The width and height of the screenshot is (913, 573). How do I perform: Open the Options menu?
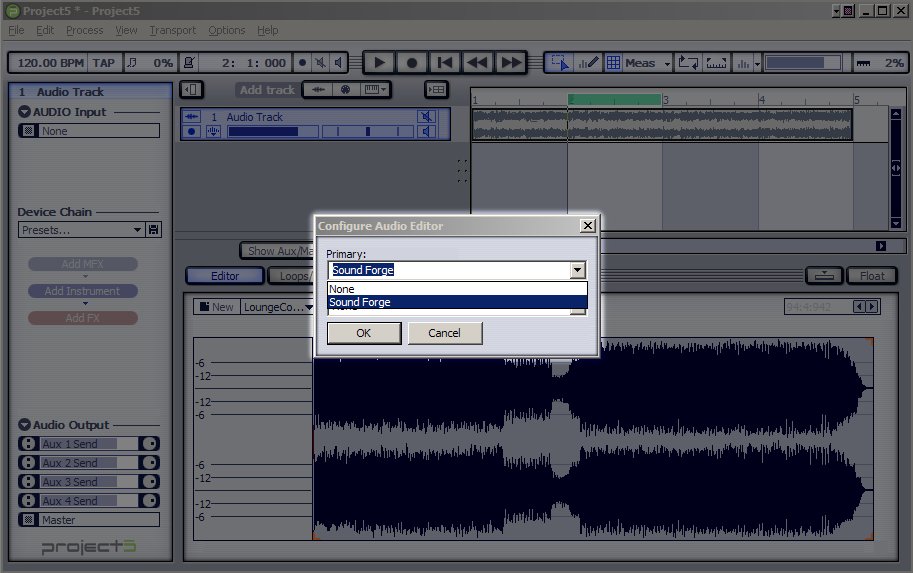point(227,30)
